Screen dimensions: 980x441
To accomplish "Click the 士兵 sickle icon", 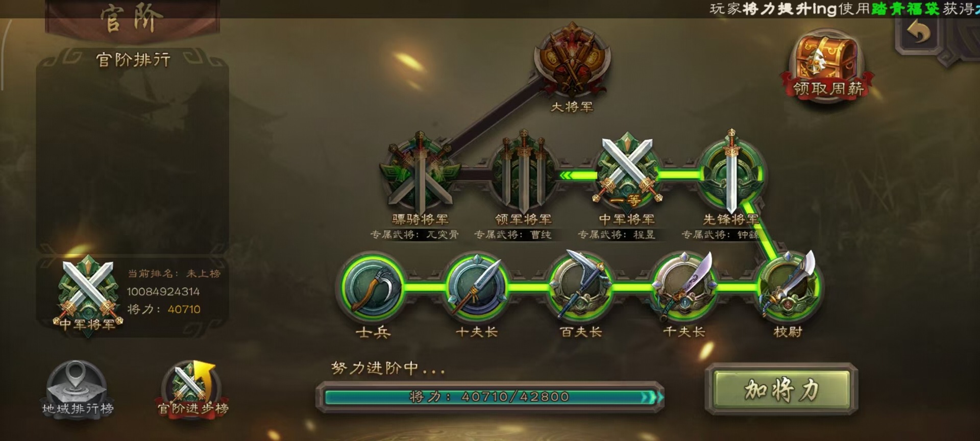I will 373,287.
